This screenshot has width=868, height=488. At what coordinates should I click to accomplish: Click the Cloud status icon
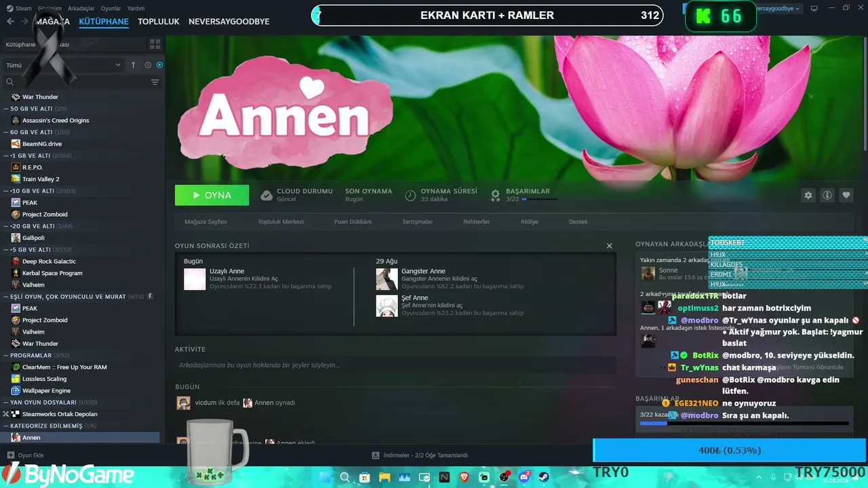[267, 195]
